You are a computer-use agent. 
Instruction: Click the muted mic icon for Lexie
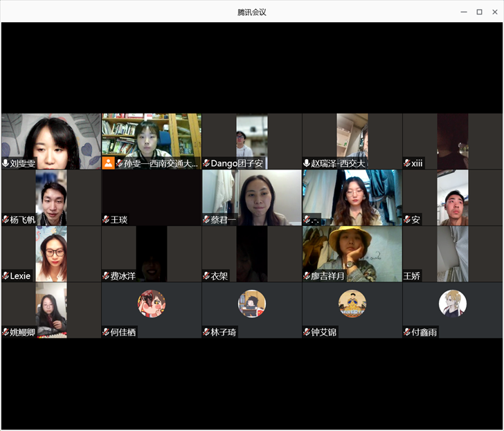6,276
